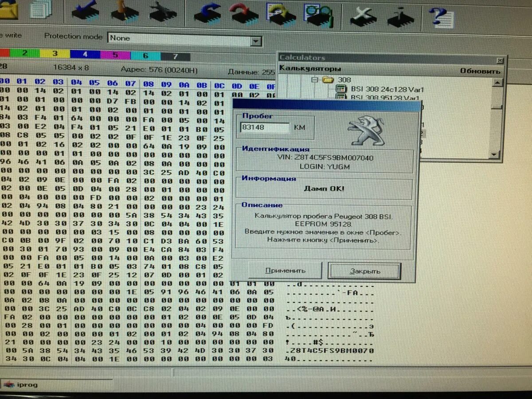Click Обновить in Calculators panel

[x=480, y=71]
